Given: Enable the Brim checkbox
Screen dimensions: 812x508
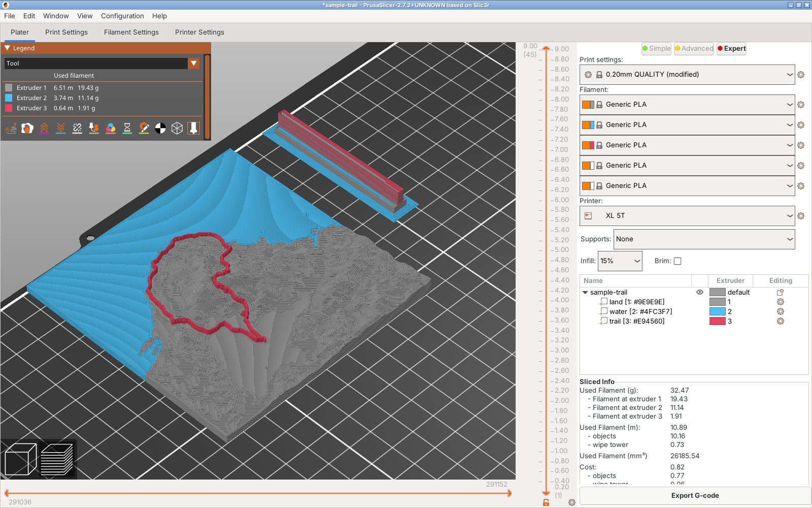Looking at the screenshot, I should tap(678, 261).
